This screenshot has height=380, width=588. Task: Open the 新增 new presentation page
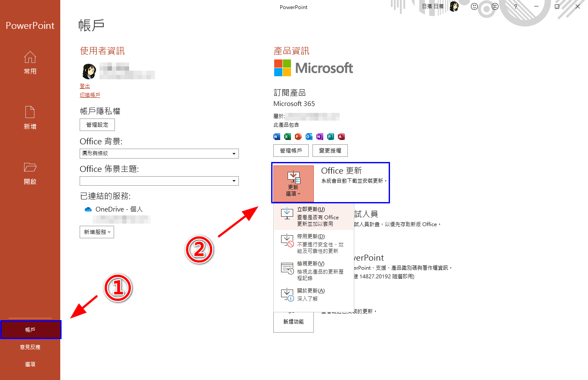(x=30, y=118)
